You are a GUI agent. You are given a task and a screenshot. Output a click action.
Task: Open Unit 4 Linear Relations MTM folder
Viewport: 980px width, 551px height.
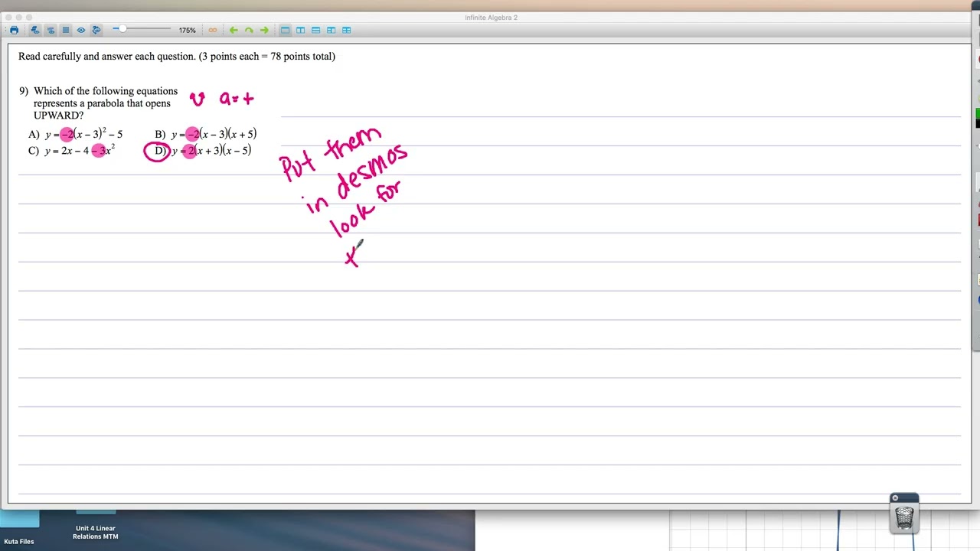(96, 527)
